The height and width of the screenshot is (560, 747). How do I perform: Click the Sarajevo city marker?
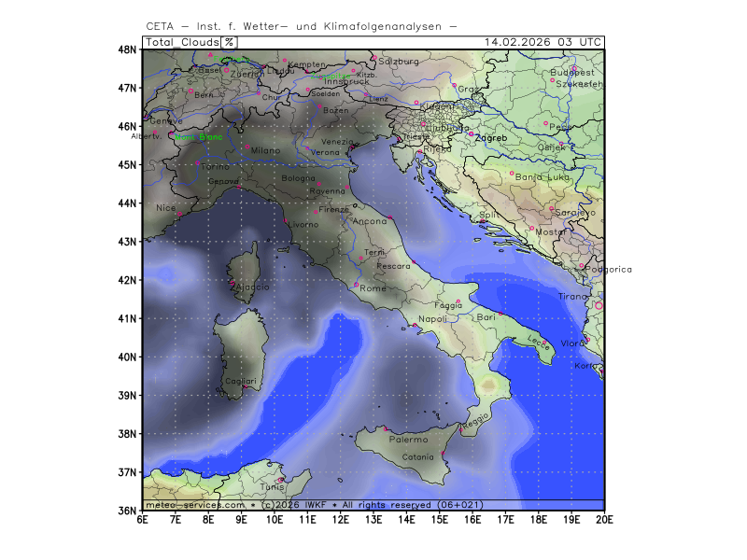point(551,208)
